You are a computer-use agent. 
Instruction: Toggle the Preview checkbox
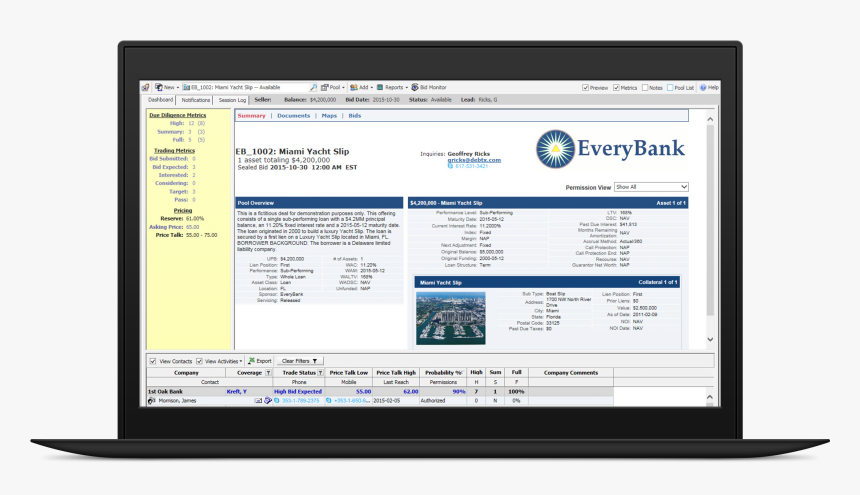585,88
